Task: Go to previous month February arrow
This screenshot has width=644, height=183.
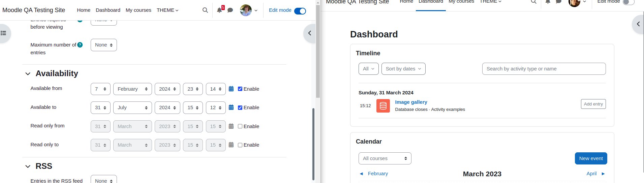Action: pos(361,174)
